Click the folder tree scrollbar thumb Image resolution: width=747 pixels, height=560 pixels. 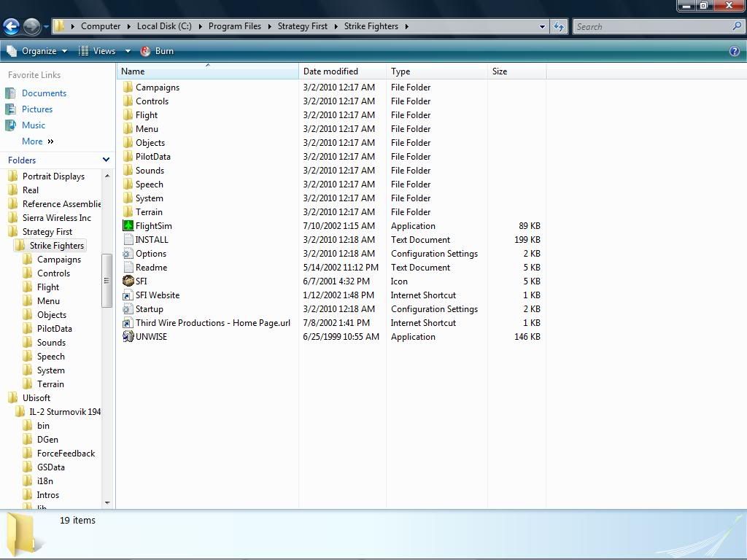(107, 281)
